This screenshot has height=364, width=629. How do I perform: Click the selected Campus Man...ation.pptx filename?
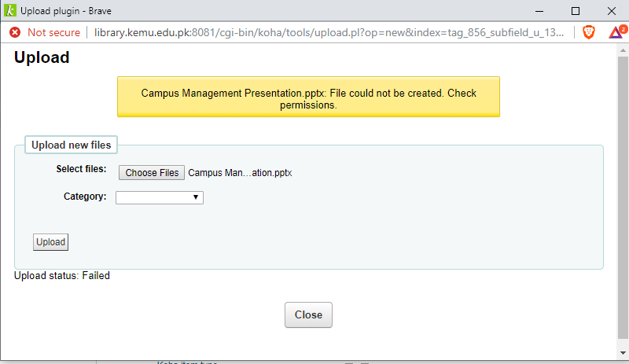click(x=240, y=173)
